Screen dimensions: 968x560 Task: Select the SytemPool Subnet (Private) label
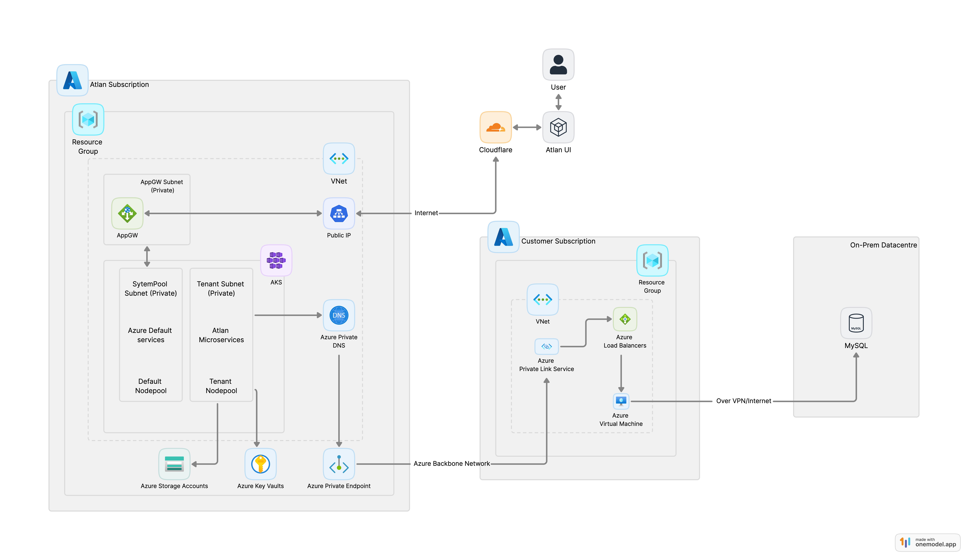click(x=151, y=289)
